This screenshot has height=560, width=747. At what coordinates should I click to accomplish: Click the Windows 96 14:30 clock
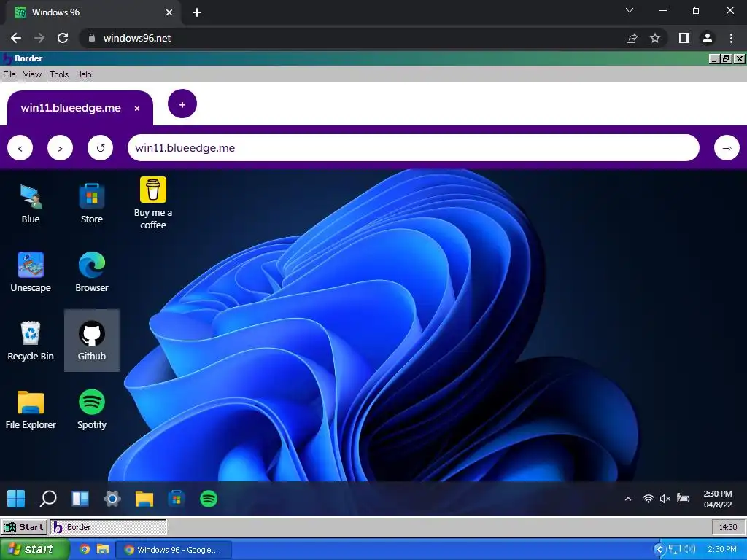click(x=727, y=527)
